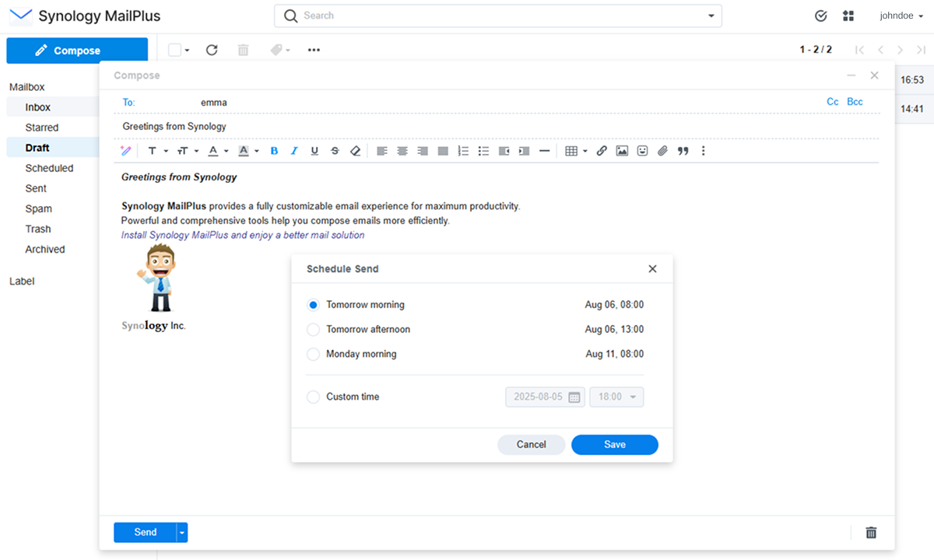
Task: Click the Search input field
Action: [x=498, y=16]
